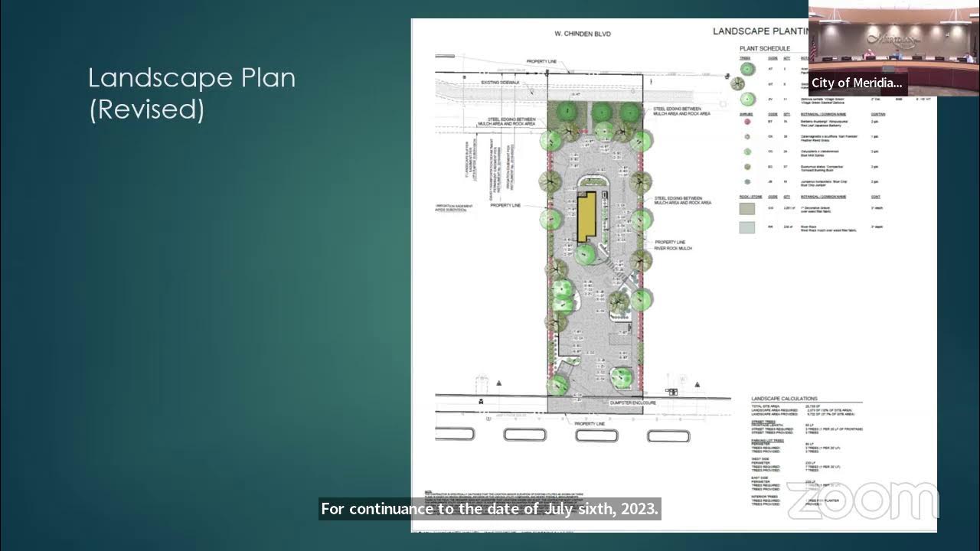Click the 'LANDSCAPE CALCULATIONS' heading

(784, 399)
